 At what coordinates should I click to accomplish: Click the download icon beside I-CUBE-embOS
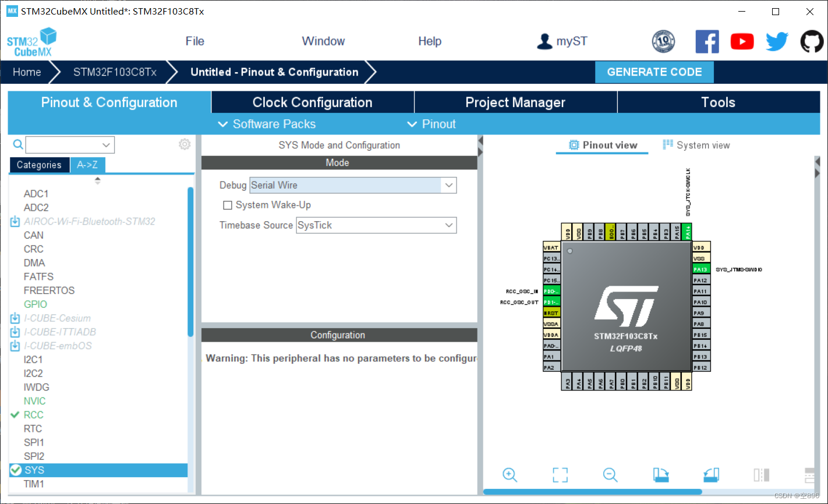[x=15, y=346]
